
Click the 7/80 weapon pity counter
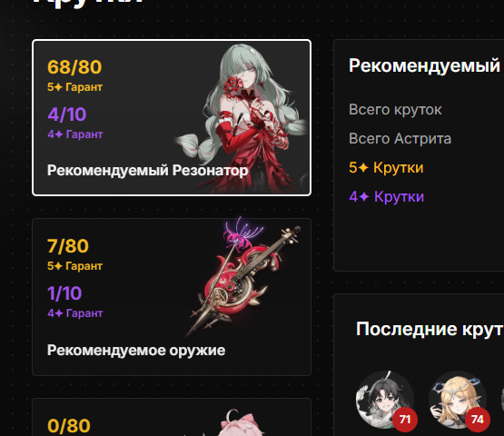pos(68,246)
